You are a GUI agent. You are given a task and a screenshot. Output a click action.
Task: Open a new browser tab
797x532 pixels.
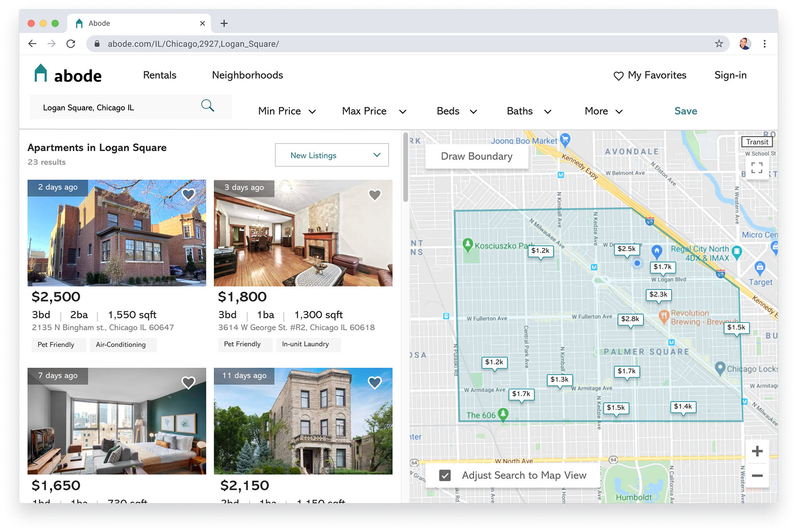click(x=224, y=23)
